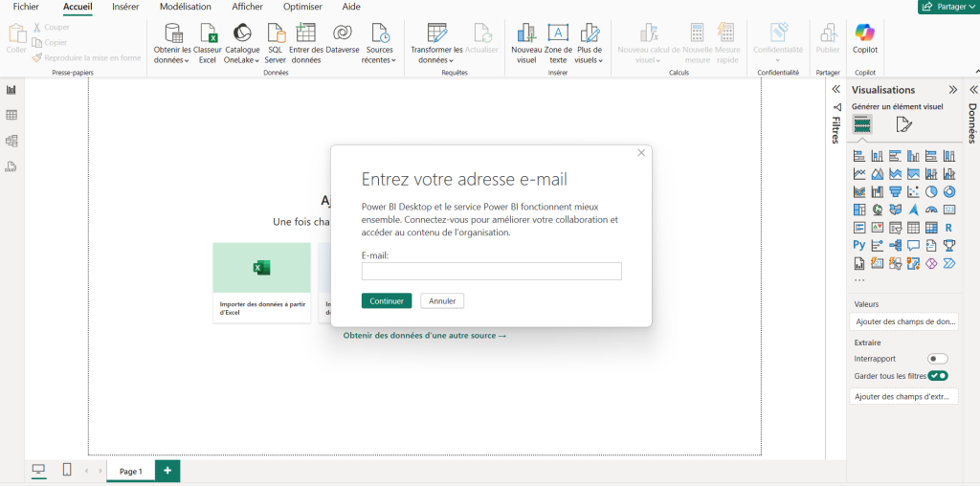Close the e-mail sign-in dialog
Image resolution: width=980 pixels, height=486 pixels.
[641, 152]
